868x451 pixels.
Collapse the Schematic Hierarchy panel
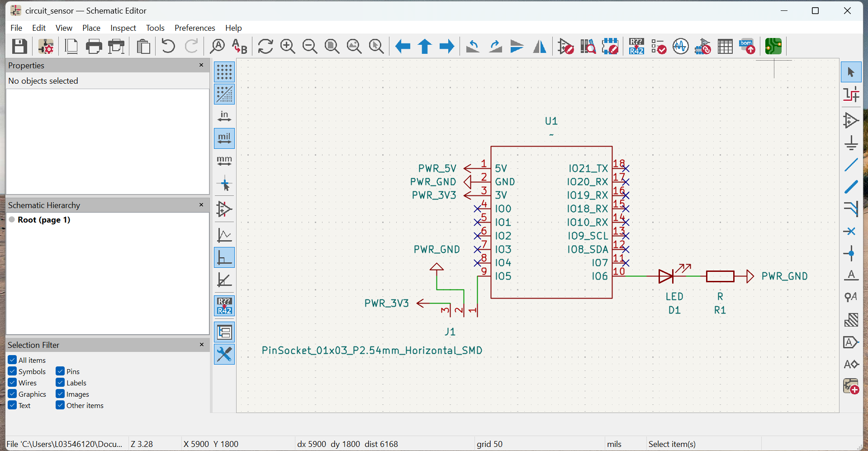tap(201, 205)
